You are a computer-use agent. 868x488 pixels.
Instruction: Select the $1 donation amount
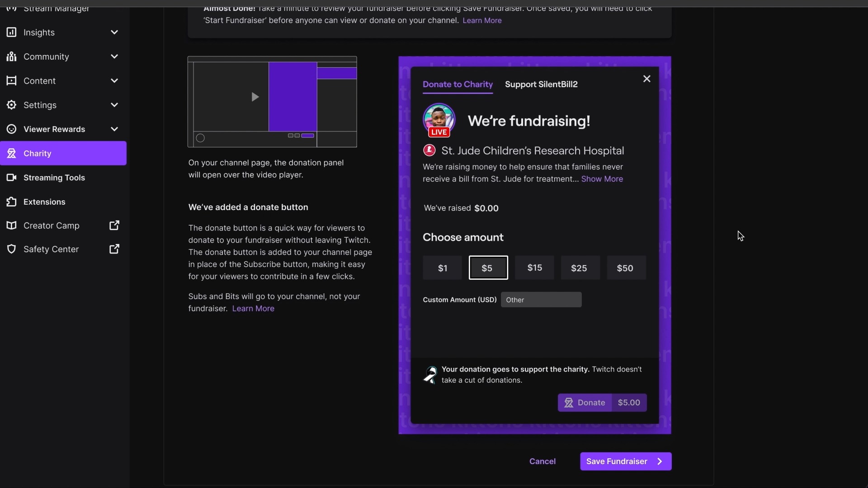[x=442, y=267]
